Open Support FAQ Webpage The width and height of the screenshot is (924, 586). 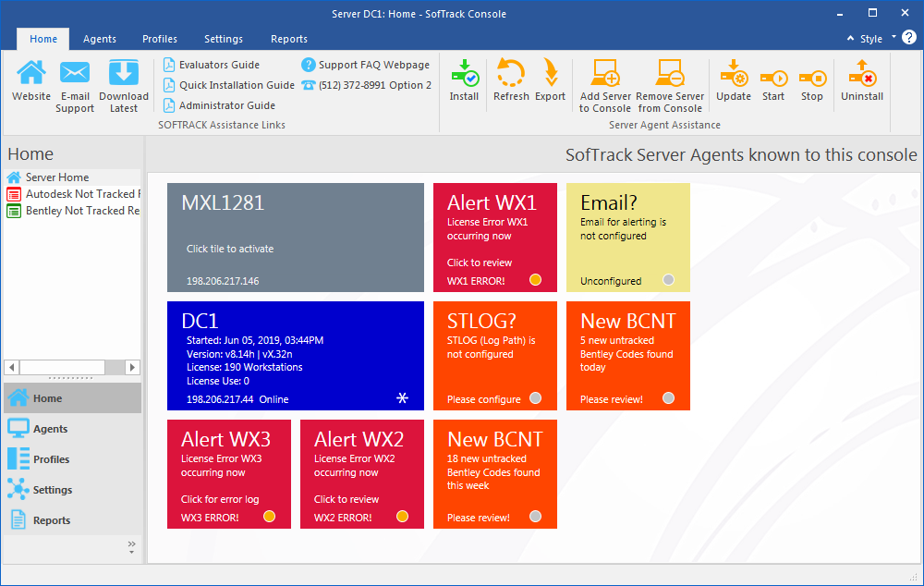(x=365, y=65)
